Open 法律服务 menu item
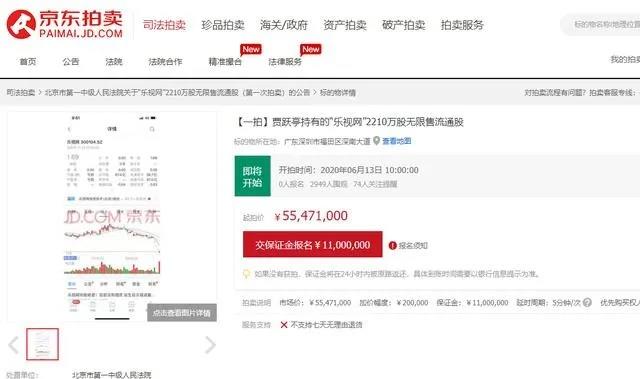The width and height of the screenshot is (640, 379). click(285, 62)
